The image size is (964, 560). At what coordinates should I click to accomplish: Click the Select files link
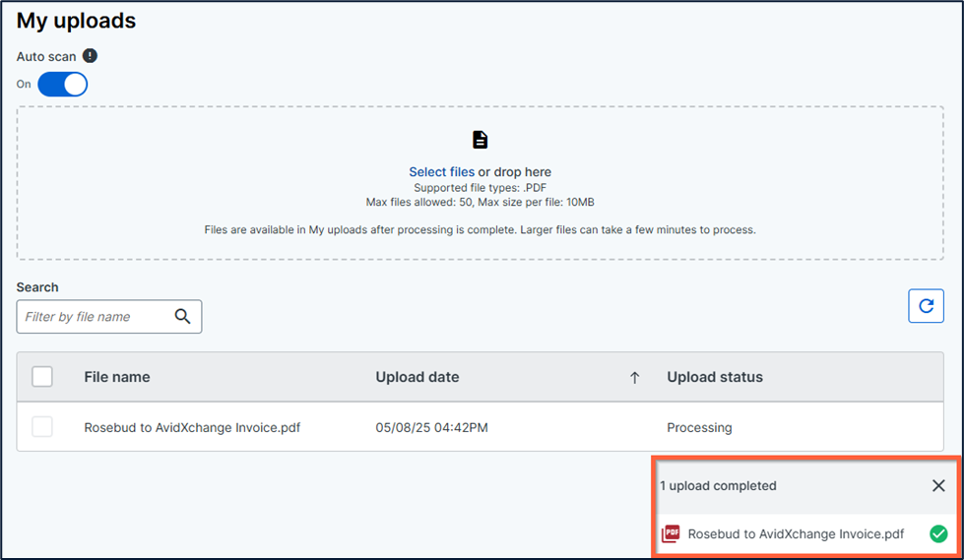441,172
